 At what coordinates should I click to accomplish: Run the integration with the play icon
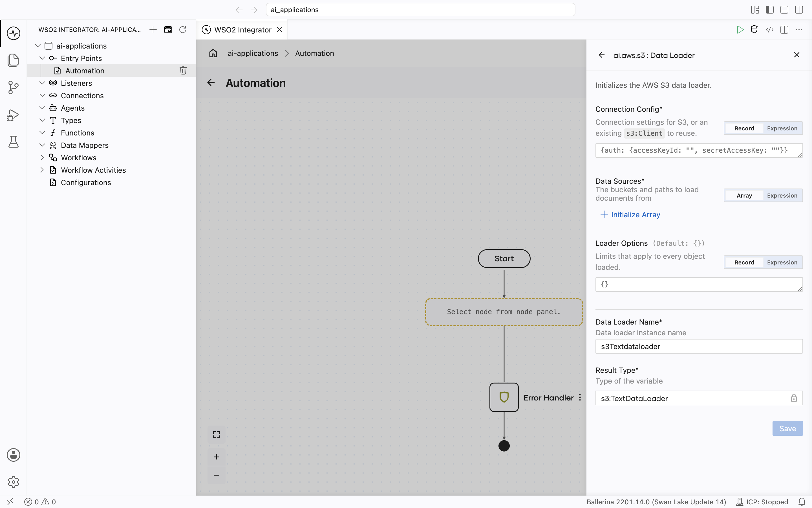click(740, 30)
